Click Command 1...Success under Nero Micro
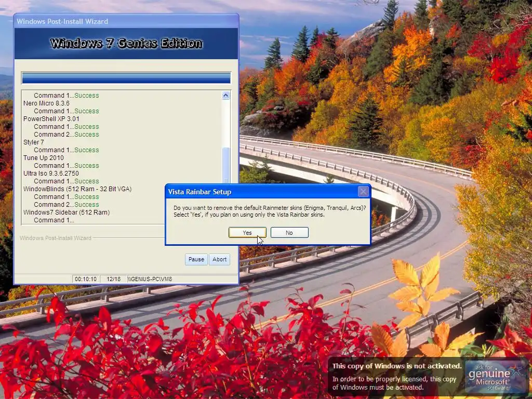The width and height of the screenshot is (532, 399). (66, 111)
